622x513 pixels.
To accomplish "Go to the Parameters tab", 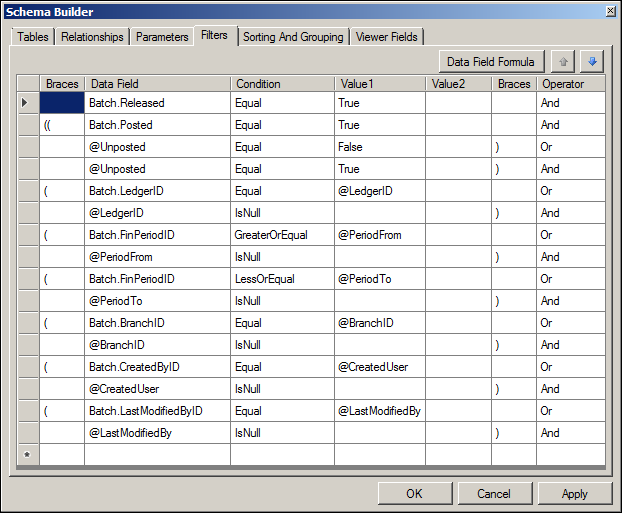I will tap(162, 37).
